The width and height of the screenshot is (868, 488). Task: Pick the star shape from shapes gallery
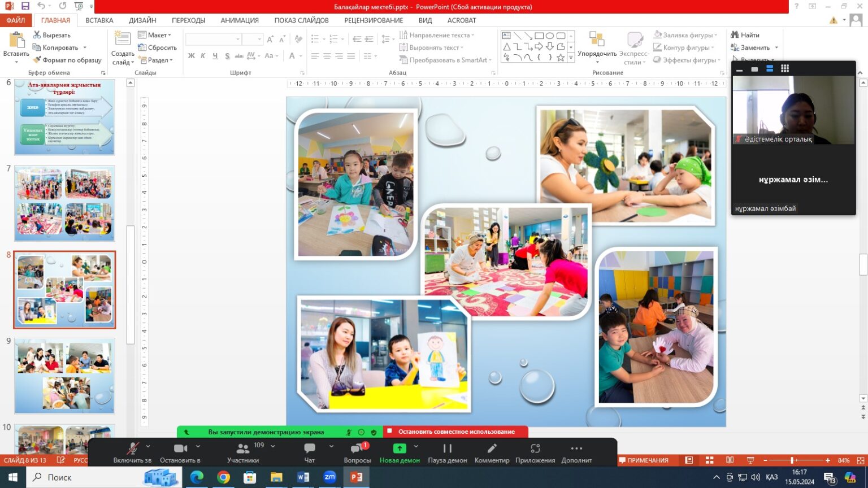(x=561, y=58)
